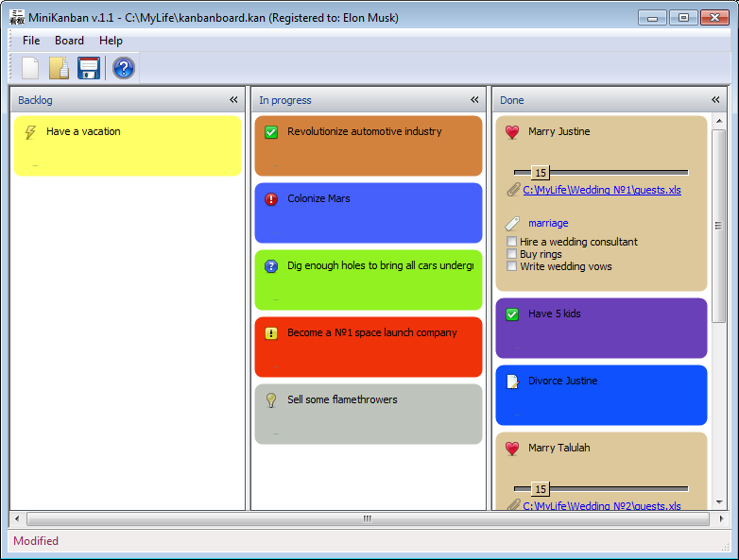Select the Have a vacation card title

tap(83, 131)
